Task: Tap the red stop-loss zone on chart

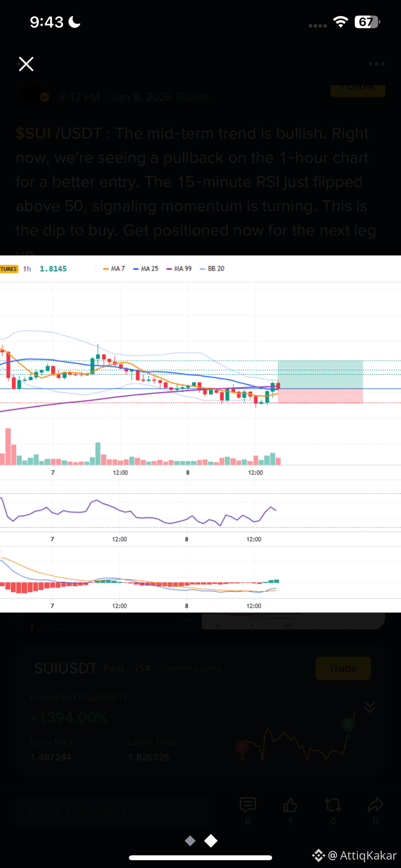Action: (320, 396)
